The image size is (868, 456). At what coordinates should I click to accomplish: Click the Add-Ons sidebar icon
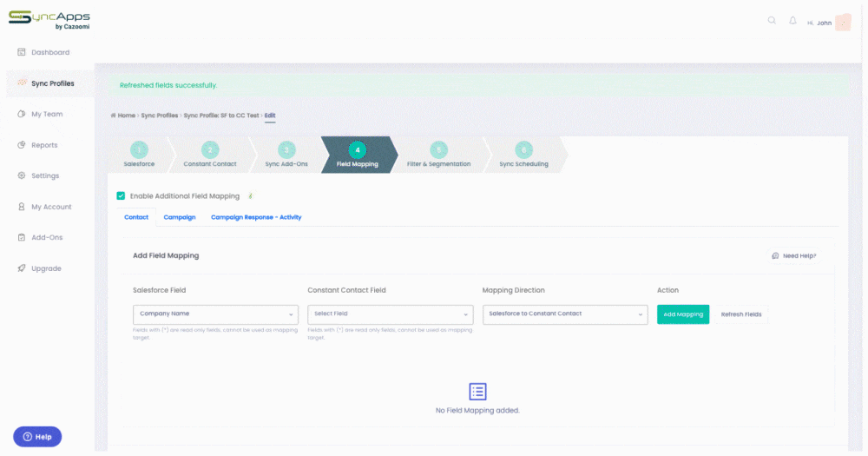pyautogui.click(x=22, y=237)
